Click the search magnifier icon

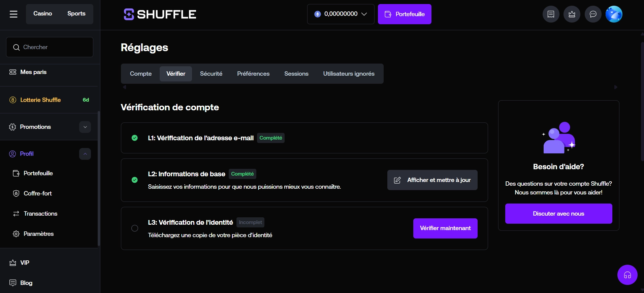(x=16, y=47)
